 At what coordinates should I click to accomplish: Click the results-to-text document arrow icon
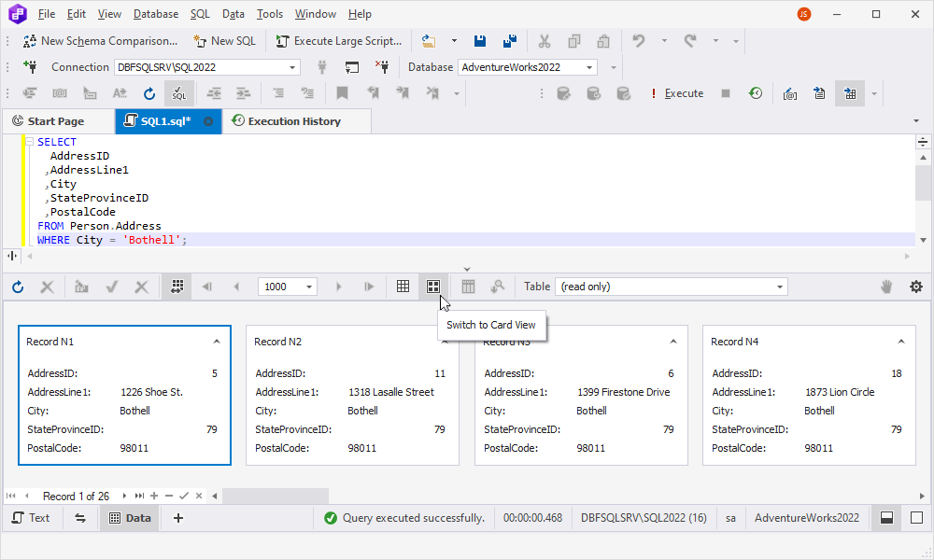[820, 93]
